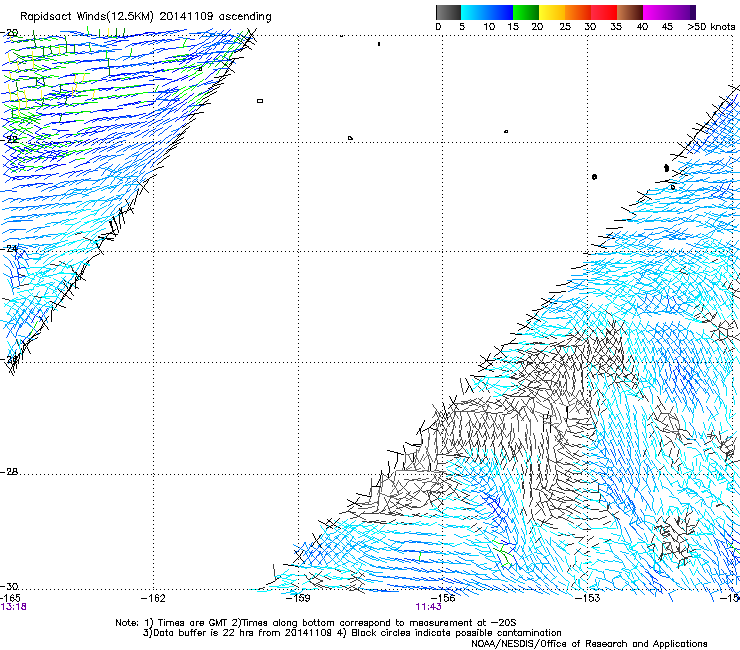Click the '-153' longitude axis label
740x650 pixels.
(x=588, y=598)
